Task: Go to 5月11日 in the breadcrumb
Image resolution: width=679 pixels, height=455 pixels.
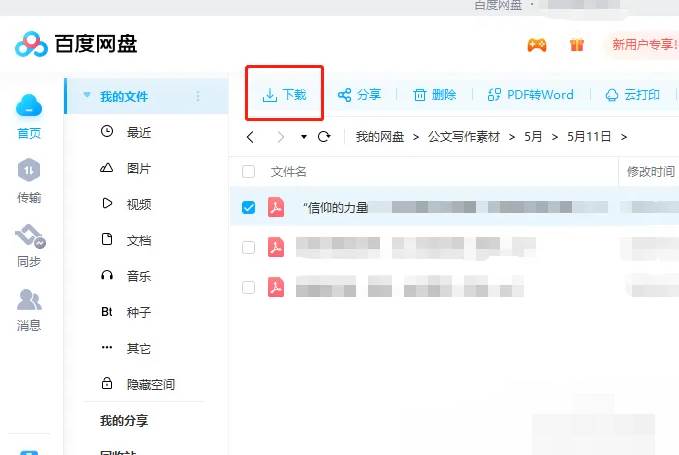Action: [x=589, y=137]
